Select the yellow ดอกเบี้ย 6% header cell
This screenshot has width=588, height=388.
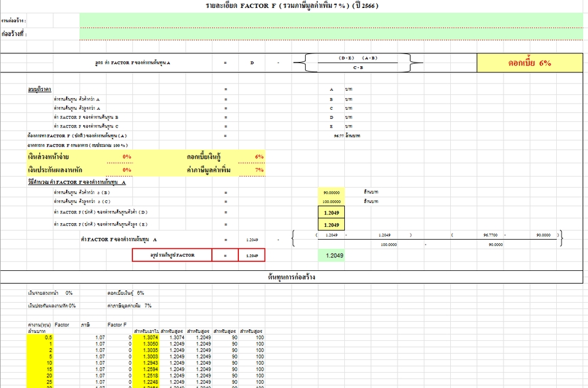click(x=529, y=63)
